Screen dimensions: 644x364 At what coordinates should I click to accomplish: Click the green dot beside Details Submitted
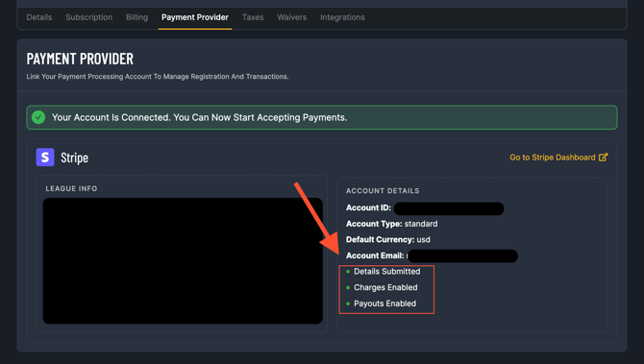pyautogui.click(x=348, y=272)
